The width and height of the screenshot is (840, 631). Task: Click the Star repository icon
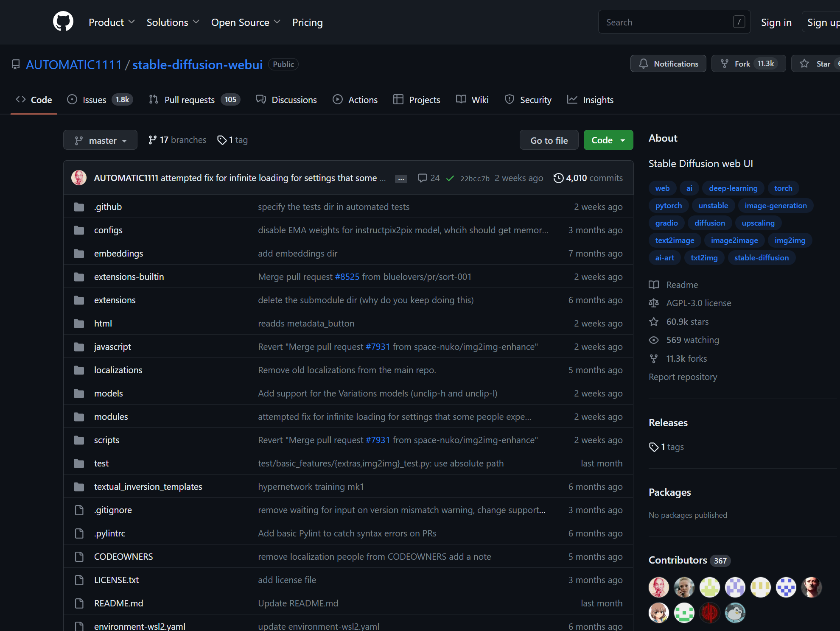point(804,64)
